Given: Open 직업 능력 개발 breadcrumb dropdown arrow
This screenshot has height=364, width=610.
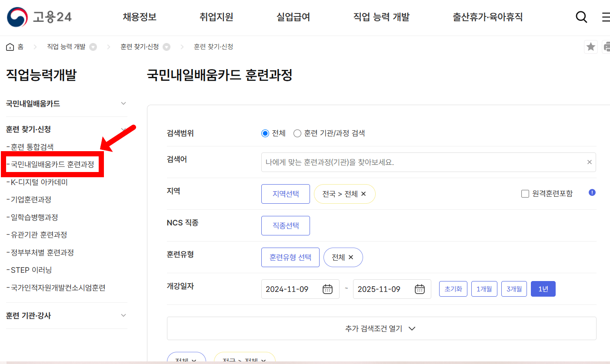Looking at the screenshot, I should (93, 47).
